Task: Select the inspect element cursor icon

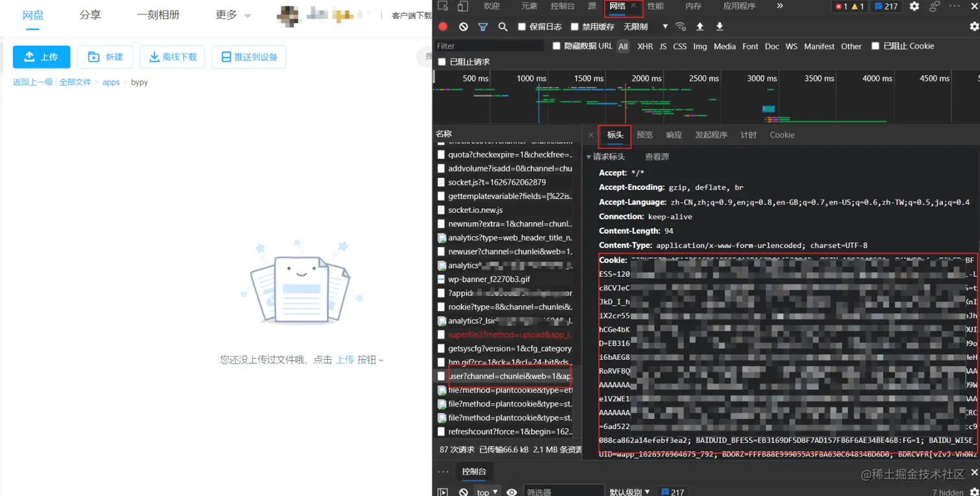Action: point(443,5)
